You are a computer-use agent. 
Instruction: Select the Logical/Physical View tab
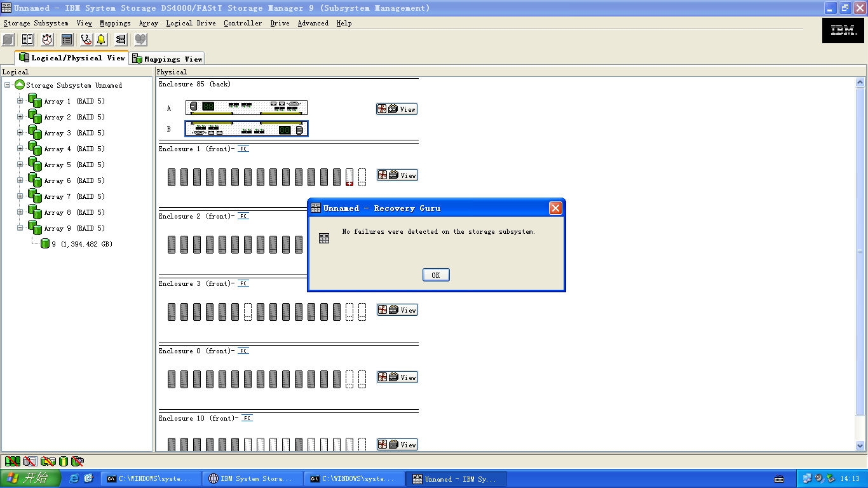tap(72, 57)
